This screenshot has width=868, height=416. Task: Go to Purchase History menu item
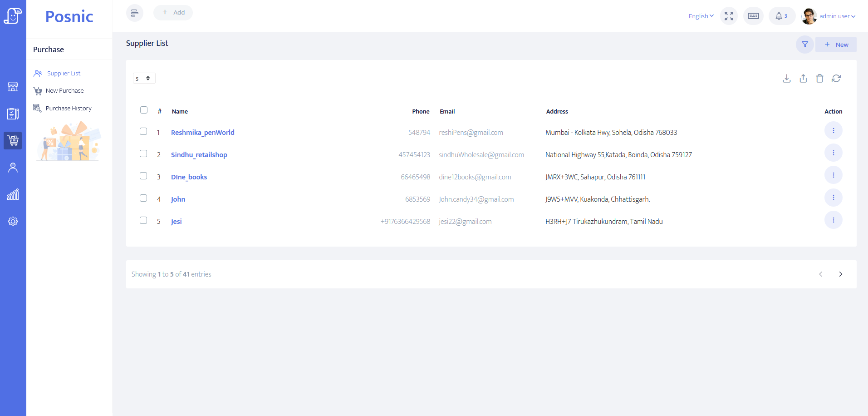69,109
